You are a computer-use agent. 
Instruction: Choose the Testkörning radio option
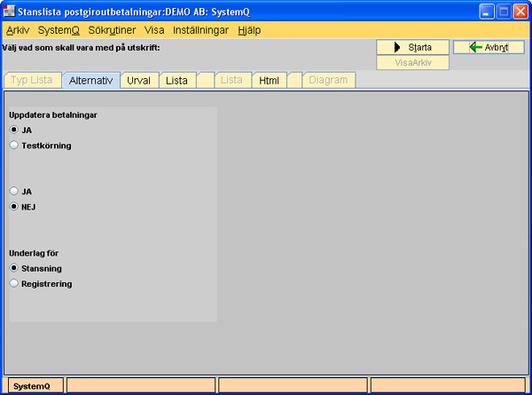(14, 145)
